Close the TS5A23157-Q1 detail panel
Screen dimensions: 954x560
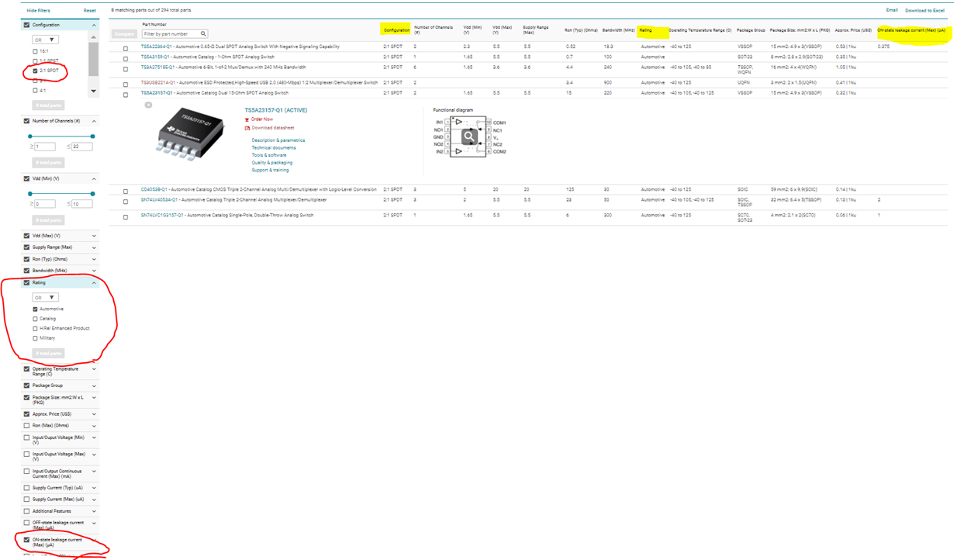[148, 105]
